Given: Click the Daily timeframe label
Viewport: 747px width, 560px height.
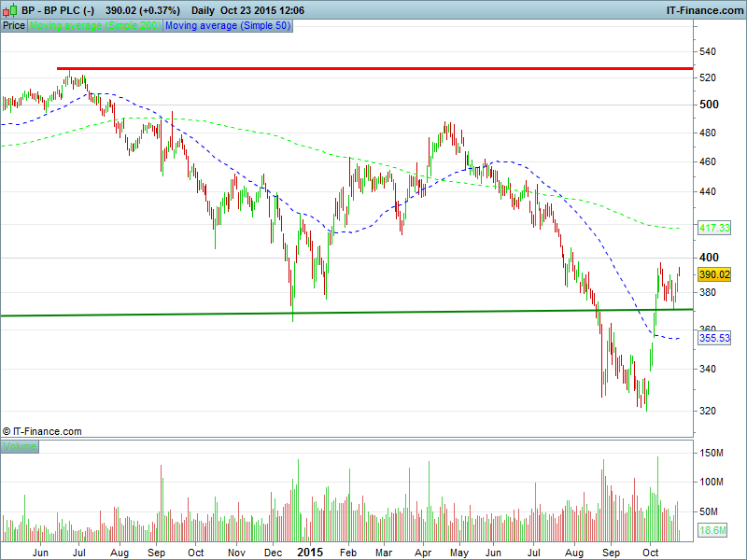Looking at the screenshot, I should point(204,9).
